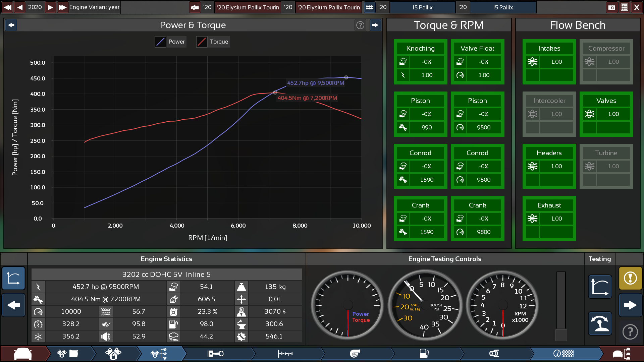Click the RPM x1000 gauge
This screenshot has width=644, height=362.
[x=502, y=305]
